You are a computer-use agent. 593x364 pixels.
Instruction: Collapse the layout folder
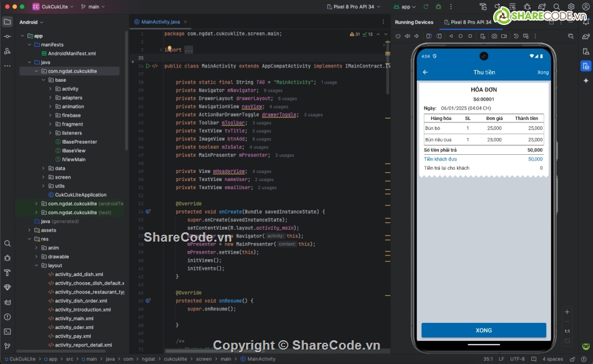click(x=36, y=265)
